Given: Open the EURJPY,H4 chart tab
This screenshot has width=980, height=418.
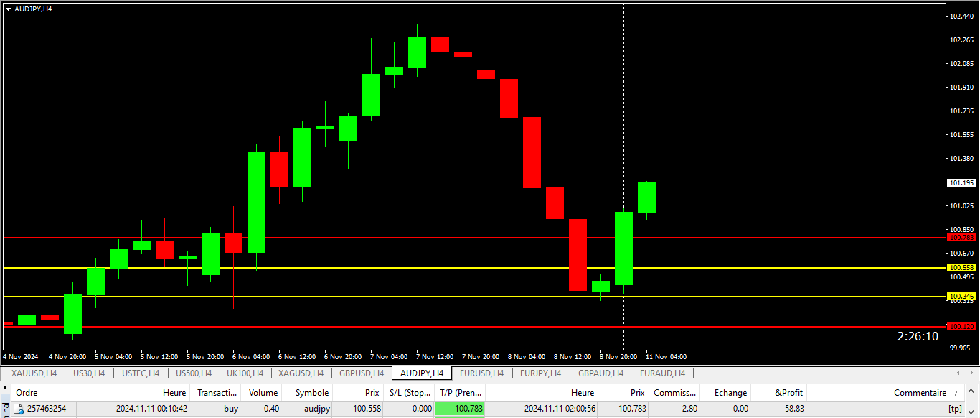Looking at the screenshot, I should click(542, 373).
